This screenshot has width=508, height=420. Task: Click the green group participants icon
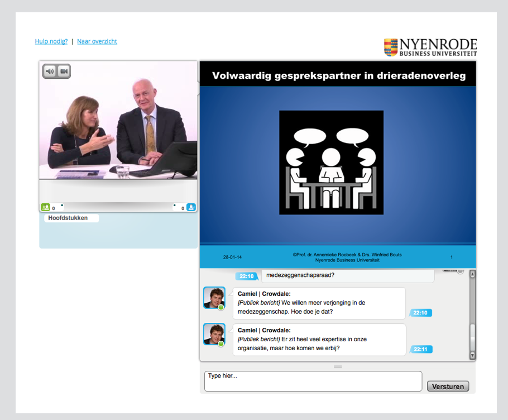point(45,207)
